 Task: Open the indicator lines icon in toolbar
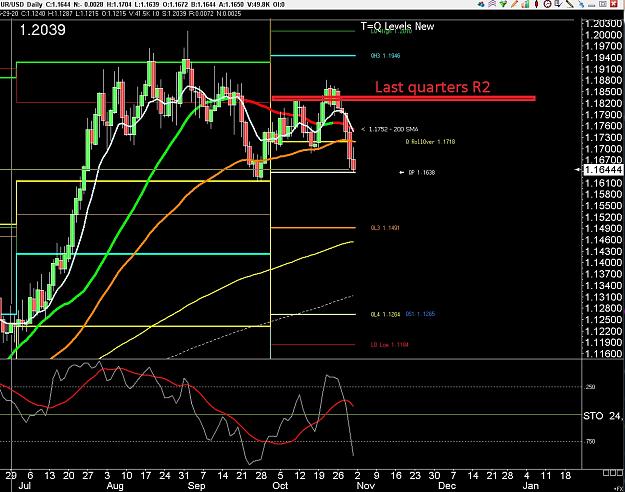492,4
